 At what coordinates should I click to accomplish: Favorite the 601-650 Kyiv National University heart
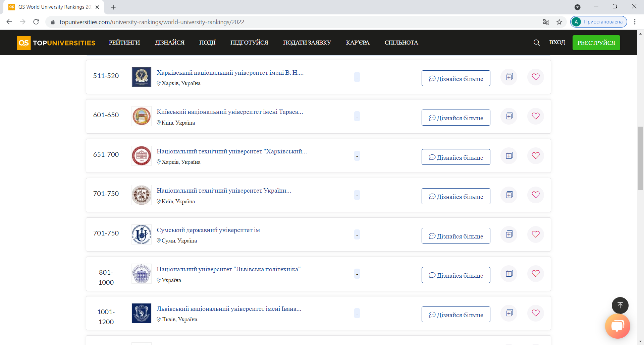point(536,116)
